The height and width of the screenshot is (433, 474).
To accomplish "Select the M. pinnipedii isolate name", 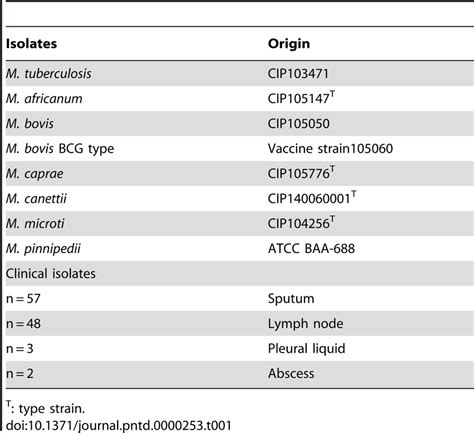I will tap(43, 249).
